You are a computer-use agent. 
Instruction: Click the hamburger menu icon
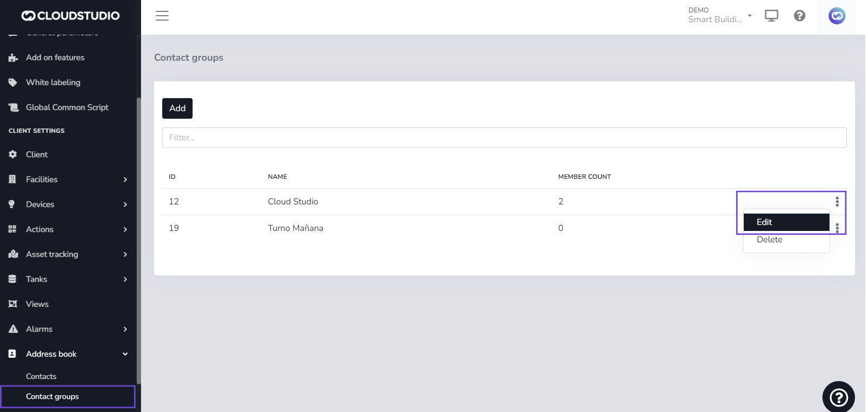tap(162, 16)
